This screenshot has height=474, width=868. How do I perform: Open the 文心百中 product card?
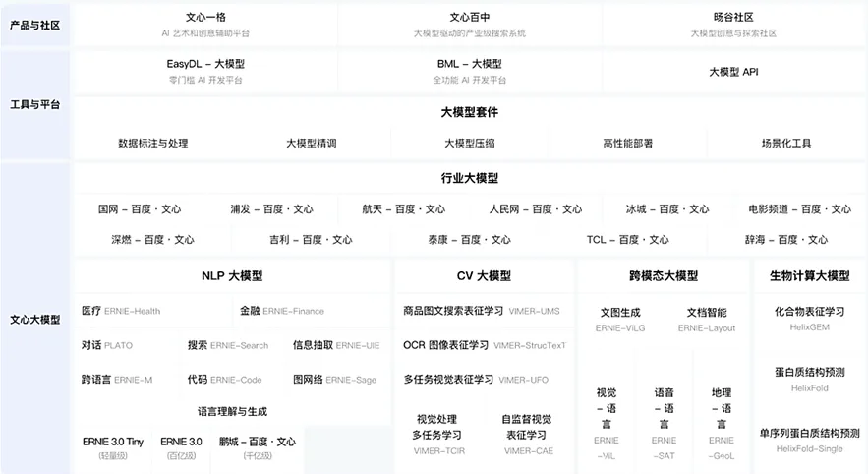[470, 25]
